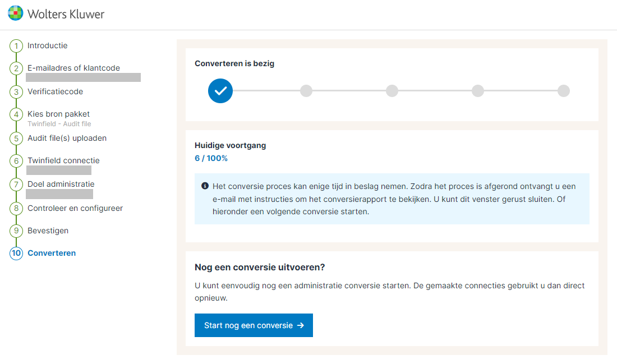Click the Wolters Kluwer logo
The width and height of the screenshot is (617, 364).
point(56,14)
